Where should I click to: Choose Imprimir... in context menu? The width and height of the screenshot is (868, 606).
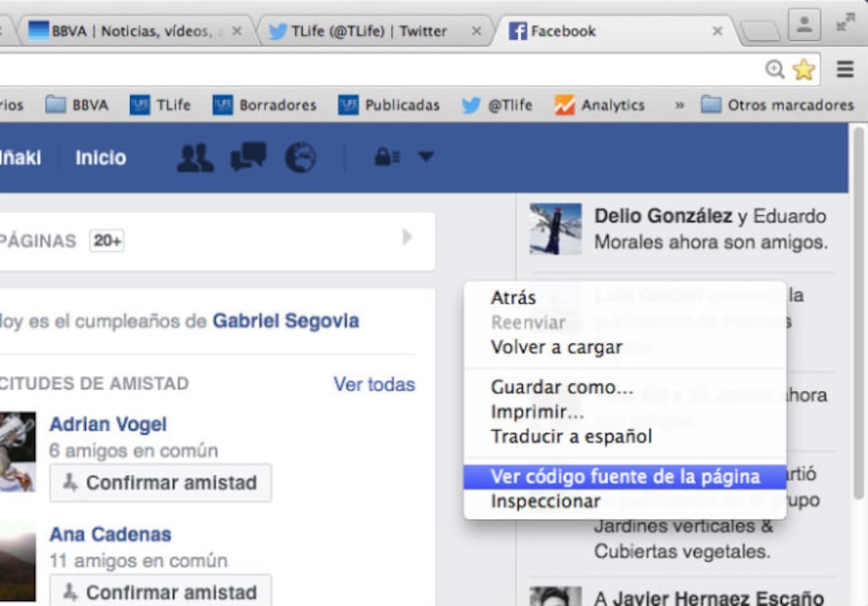tap(537, 411)
